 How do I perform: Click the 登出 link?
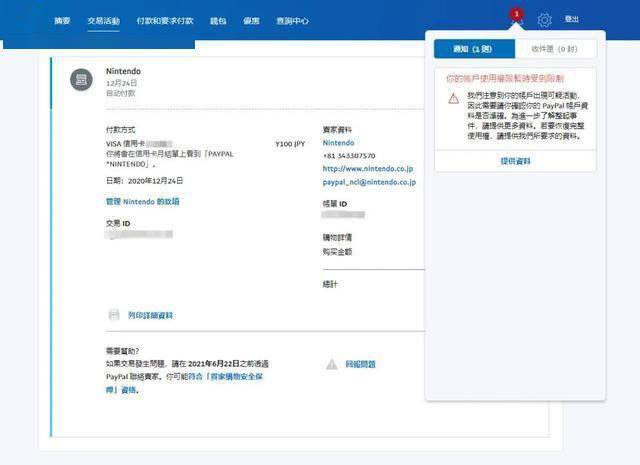coord(571,19)
